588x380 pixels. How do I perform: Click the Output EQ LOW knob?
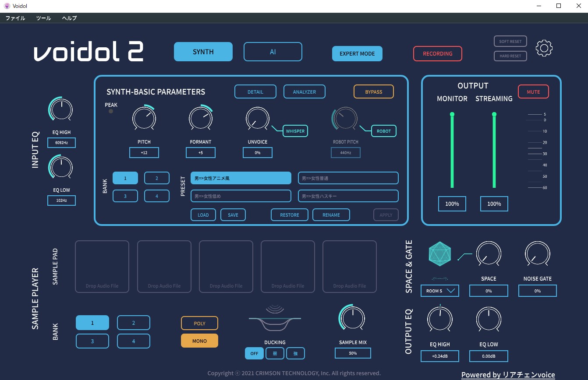[489, 319]
